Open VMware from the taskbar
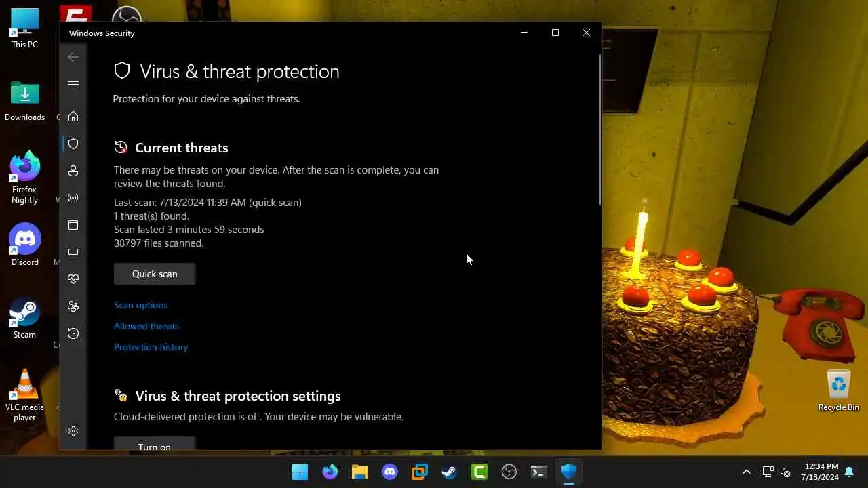 420,472
